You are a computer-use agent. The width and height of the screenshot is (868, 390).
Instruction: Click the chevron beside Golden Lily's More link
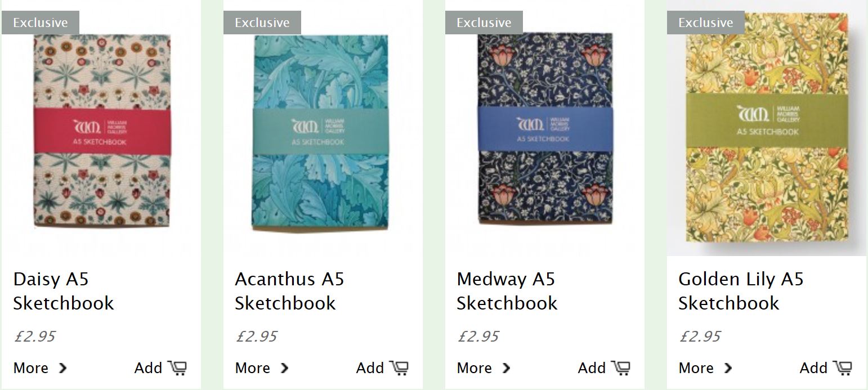(728, 368)
